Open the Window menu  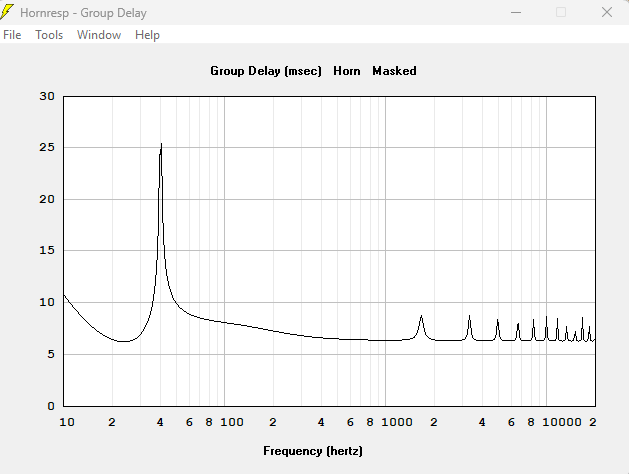point(99,35)
